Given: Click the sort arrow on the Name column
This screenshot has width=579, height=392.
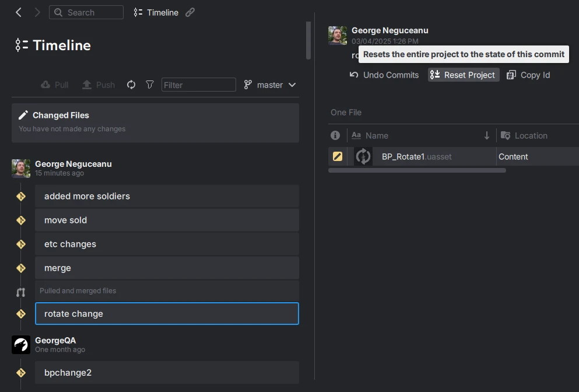Looking at the screenshot, I should (487, 135).
